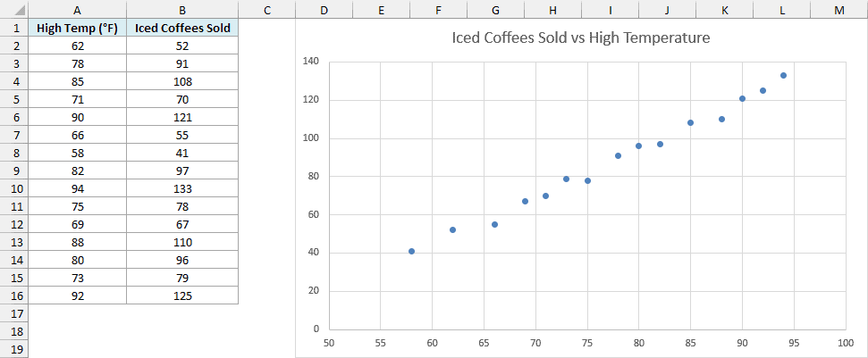Select cell A8 containing 58
This screenshot has width=868, height=358.
click(x=77, y=153)
